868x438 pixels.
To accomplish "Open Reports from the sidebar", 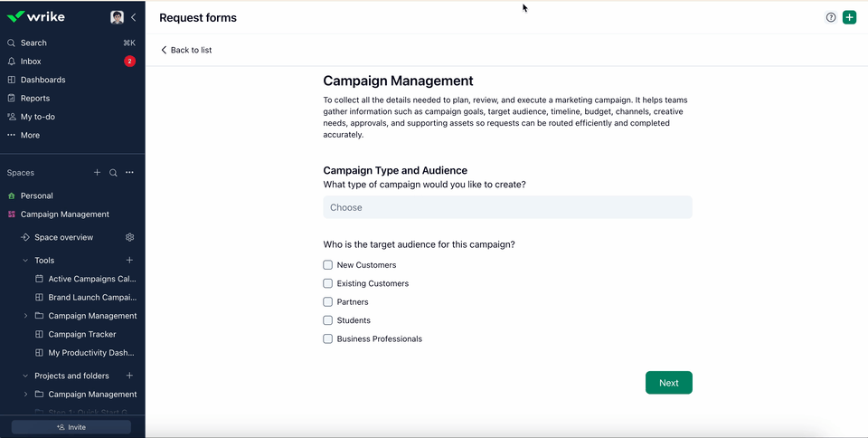I will 35,98.
